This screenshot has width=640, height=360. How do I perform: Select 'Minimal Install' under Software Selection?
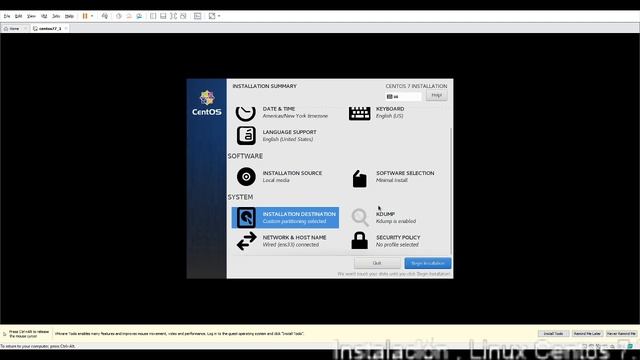(x=391, y=180)
